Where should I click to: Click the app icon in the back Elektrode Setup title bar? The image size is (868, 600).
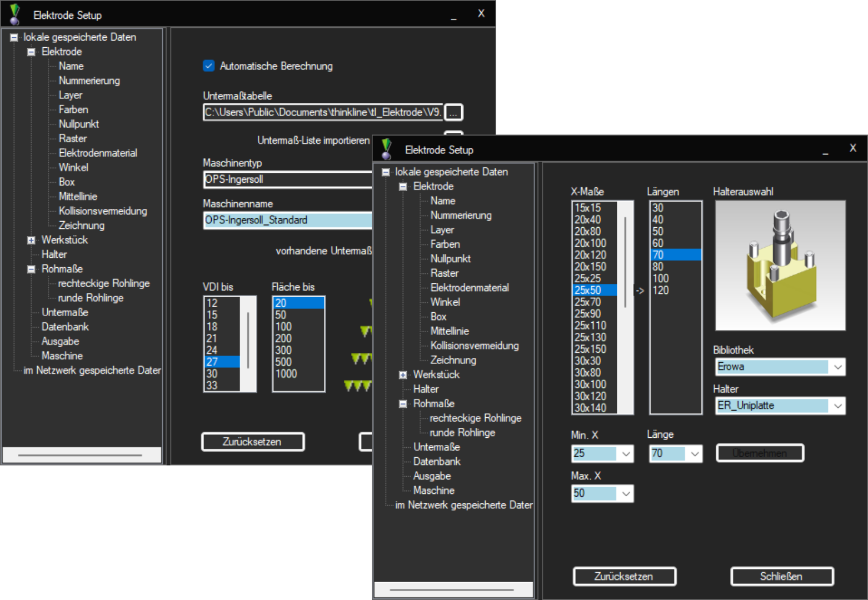pyautogui.click(x=15, y=15)
